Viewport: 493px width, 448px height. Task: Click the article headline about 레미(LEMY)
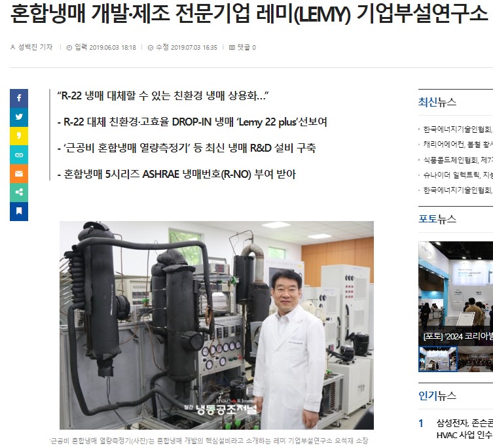point(248,13)
